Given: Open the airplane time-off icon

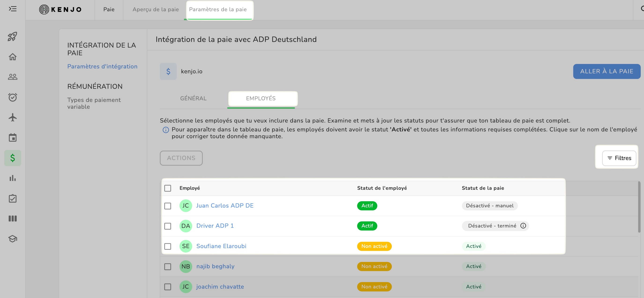Looking at the screenshot, I should coord(12,117).
